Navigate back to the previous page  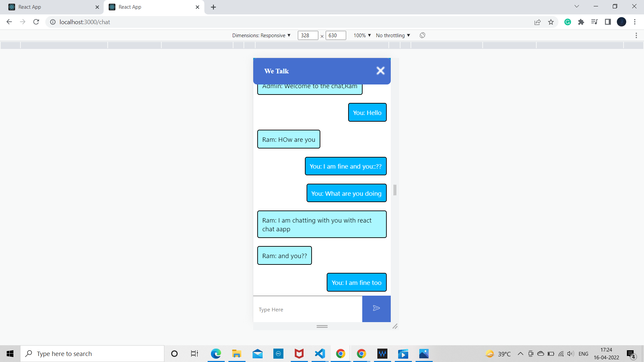pyautogui.click(x=9, y=22)
